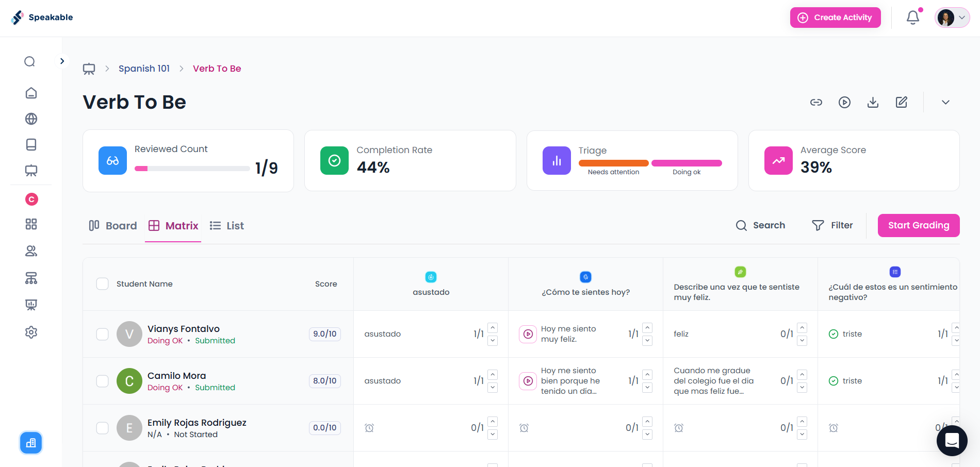Click the pink Doing ok triage bar
This screenshot has width=980, height=467.
(687, 163)
